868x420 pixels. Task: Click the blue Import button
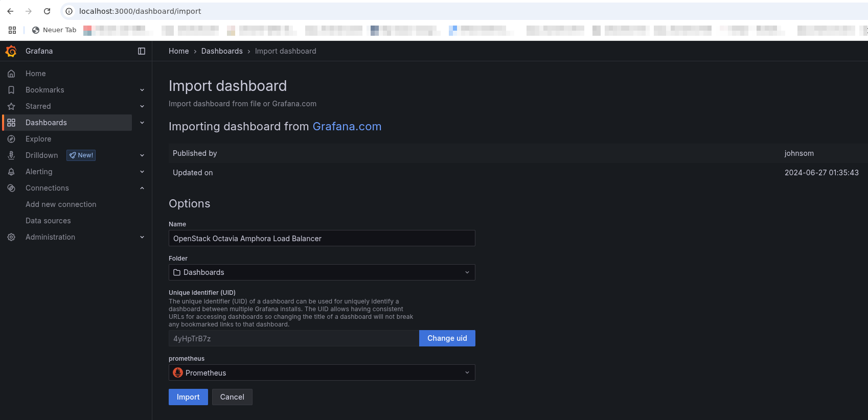coord(188,397)
